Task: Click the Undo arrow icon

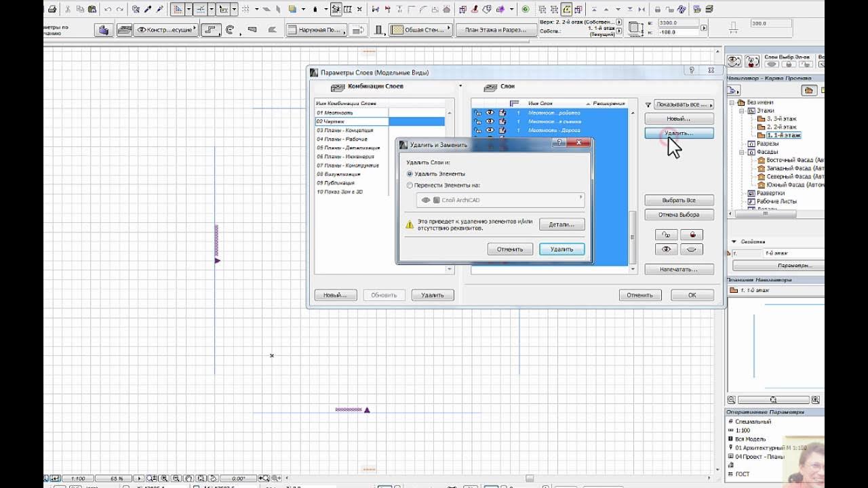Action: [108, 9]
